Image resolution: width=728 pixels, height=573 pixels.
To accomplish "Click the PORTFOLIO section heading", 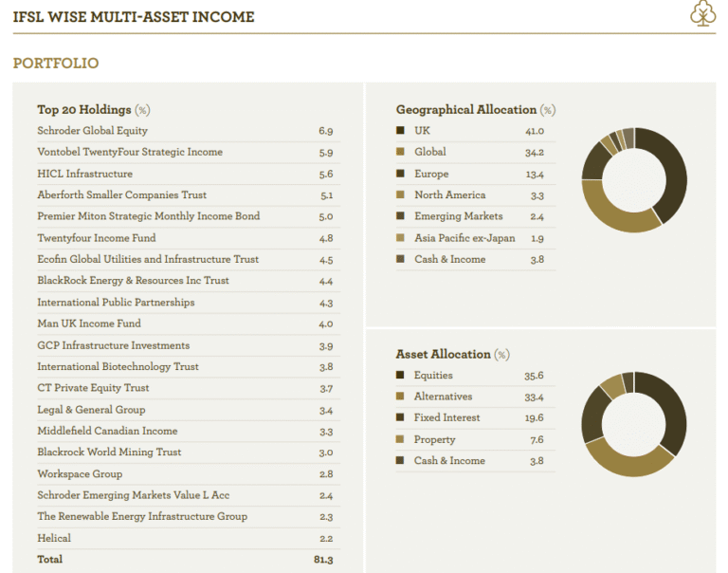I will (x=56, y=64).
